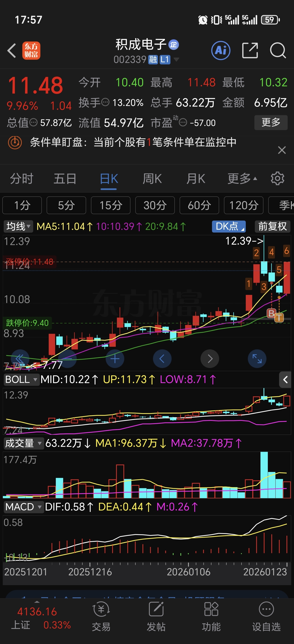Select 1分 period button

[x=22, y=205]
